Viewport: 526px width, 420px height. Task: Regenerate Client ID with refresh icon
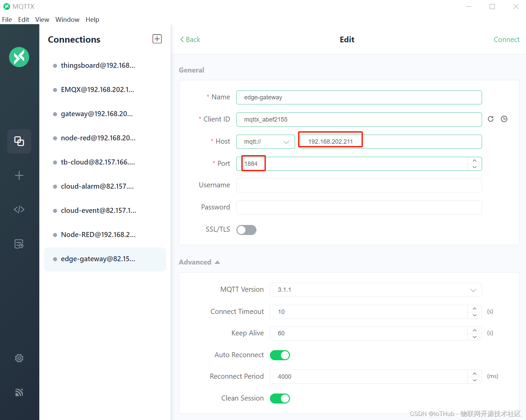[491, 119]
